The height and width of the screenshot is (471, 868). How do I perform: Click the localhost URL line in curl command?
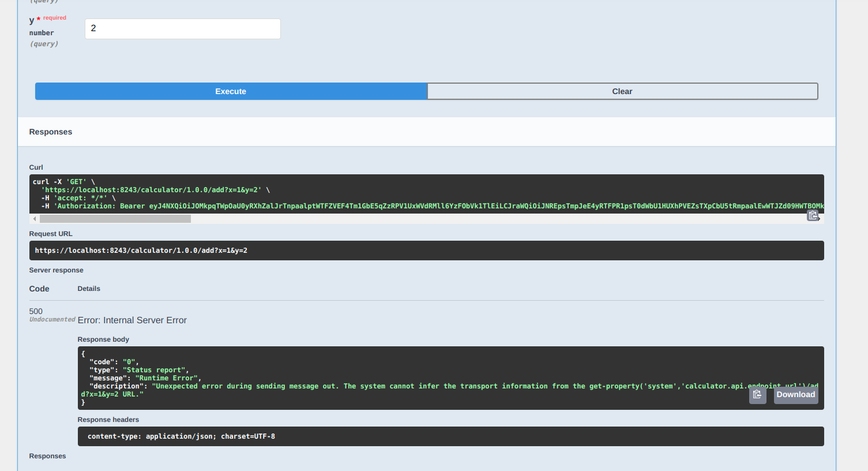(155, 190)
